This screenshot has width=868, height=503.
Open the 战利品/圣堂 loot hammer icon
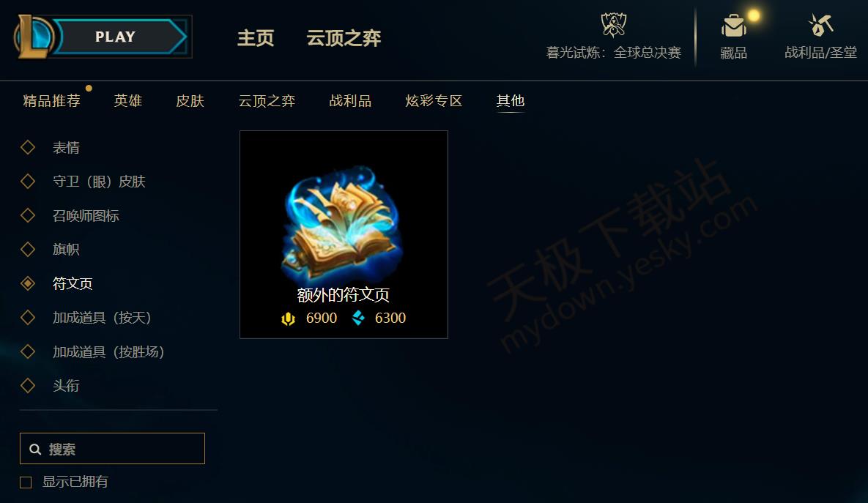coord(821,25)
